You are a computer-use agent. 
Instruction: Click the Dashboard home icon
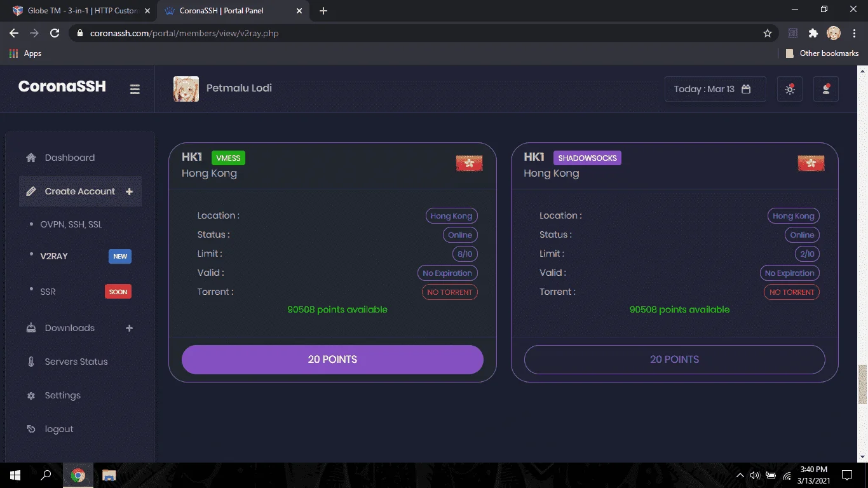31,158
